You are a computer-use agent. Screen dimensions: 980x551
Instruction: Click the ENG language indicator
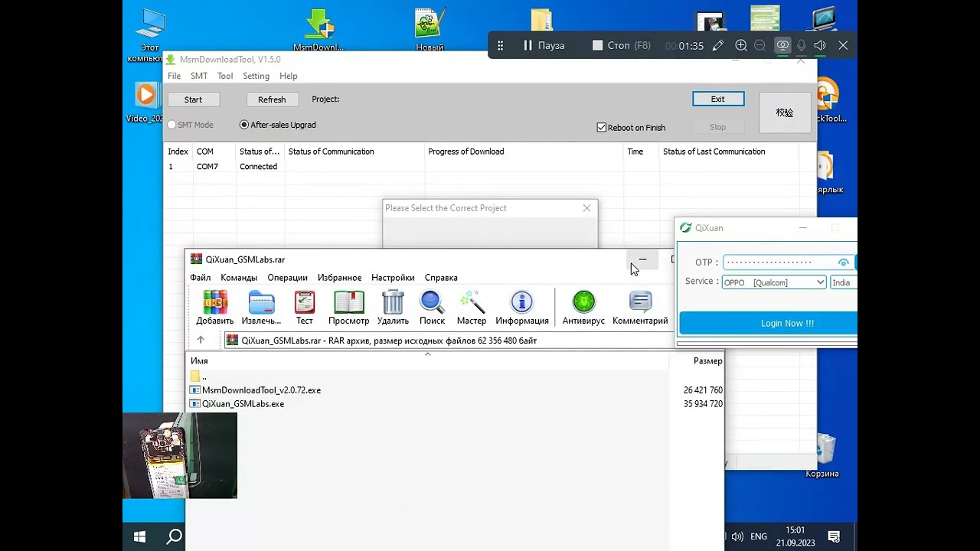click(x=759, y=536)
